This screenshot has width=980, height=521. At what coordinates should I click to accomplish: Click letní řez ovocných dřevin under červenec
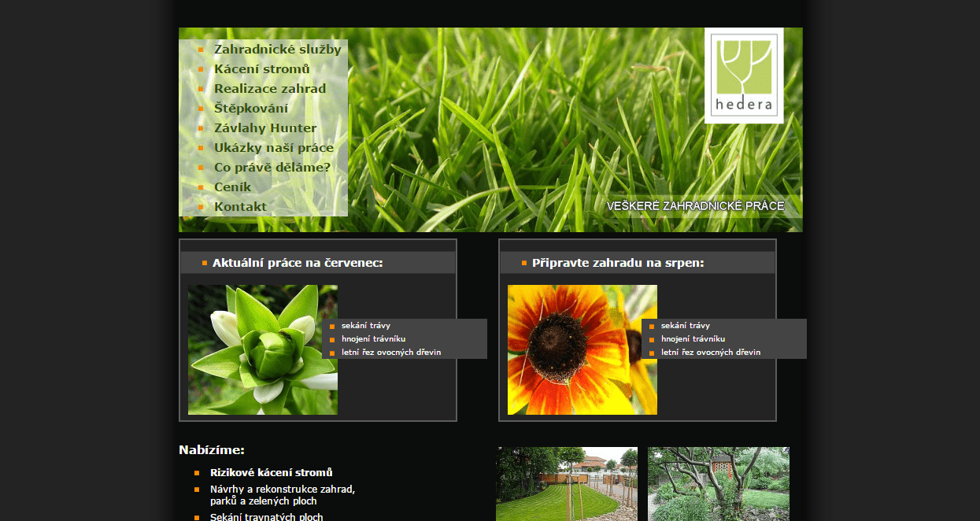pos(391,353)
